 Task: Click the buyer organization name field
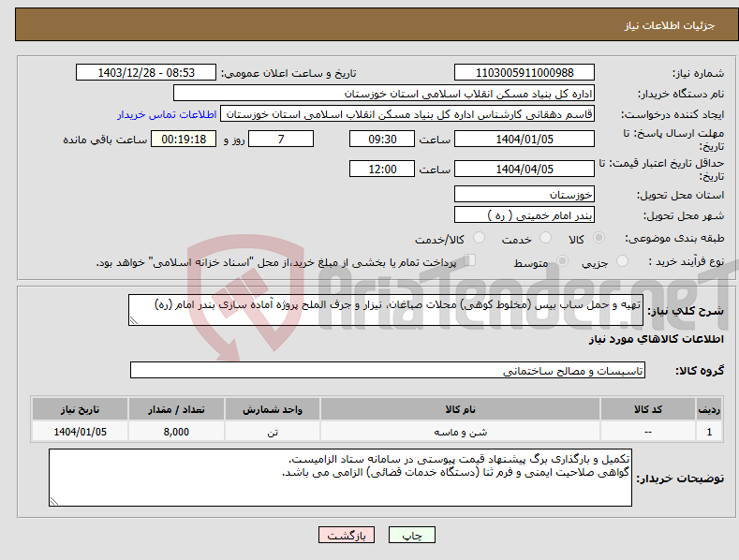pyautogui.click(x=384, y=94)
